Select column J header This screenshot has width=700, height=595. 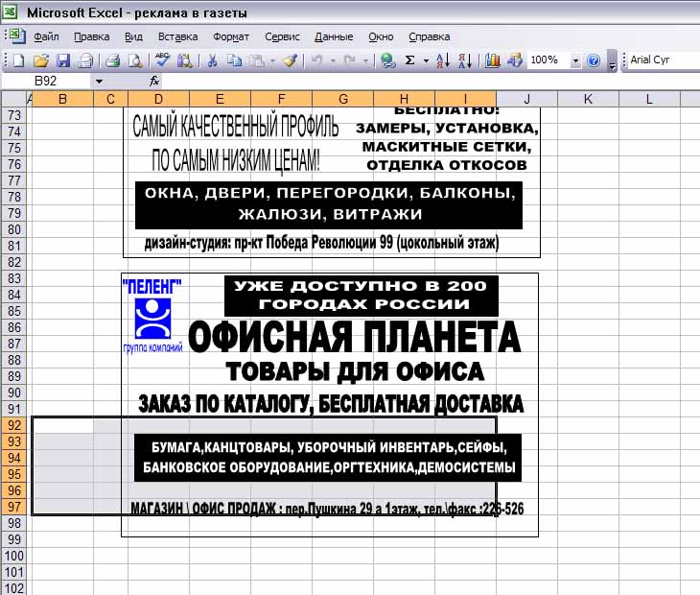point(526,99)
